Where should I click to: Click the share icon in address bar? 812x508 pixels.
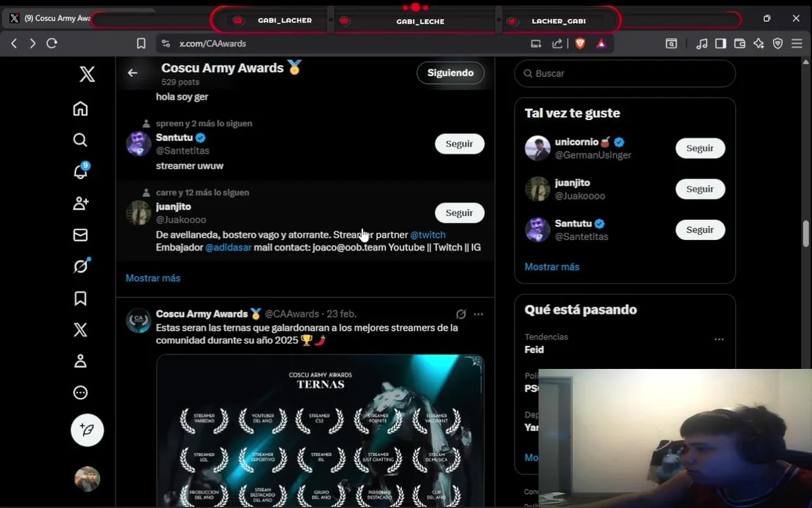[x=558, y=44]
